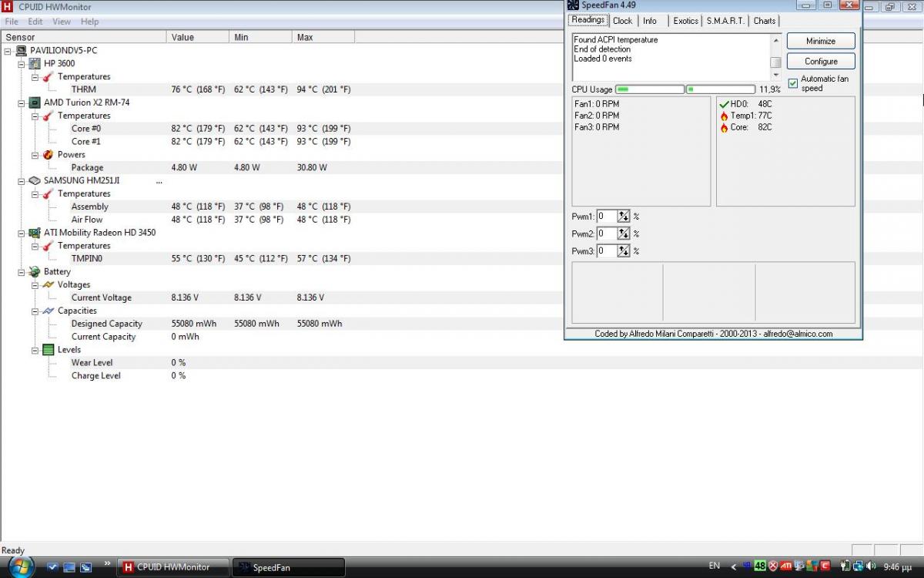Click the Pwm1 value field

607,217
